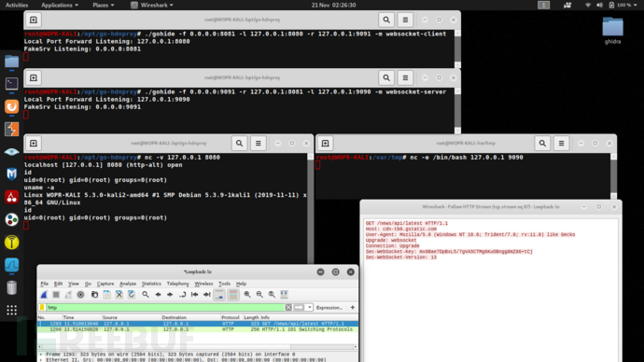Open new tab in gohide websocket-server terminal
Viewport: 644px width, 362px height.
(34, 77)
